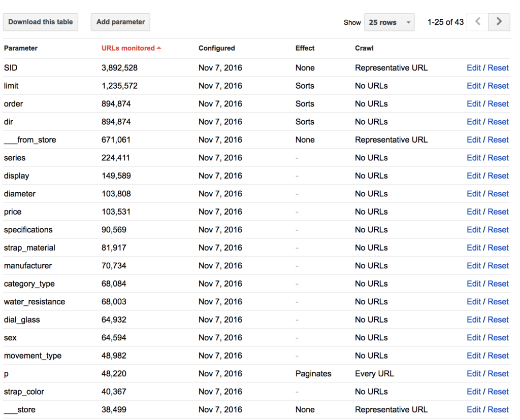Reset the order parameter
The image size is (520, 420).
click(498, 104)
